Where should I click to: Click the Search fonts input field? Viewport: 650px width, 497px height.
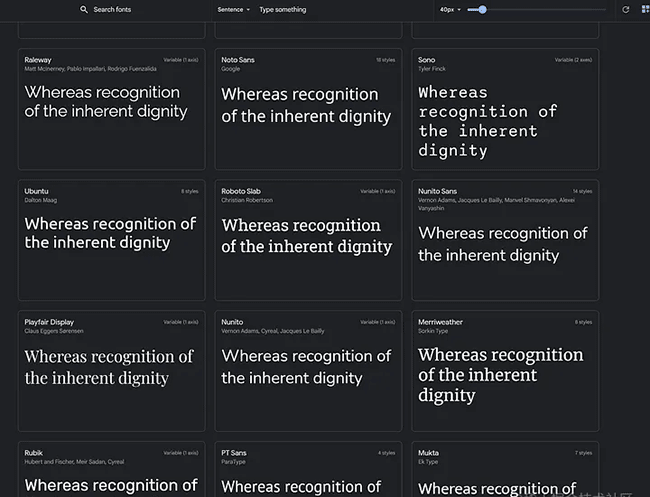(130, 9)
